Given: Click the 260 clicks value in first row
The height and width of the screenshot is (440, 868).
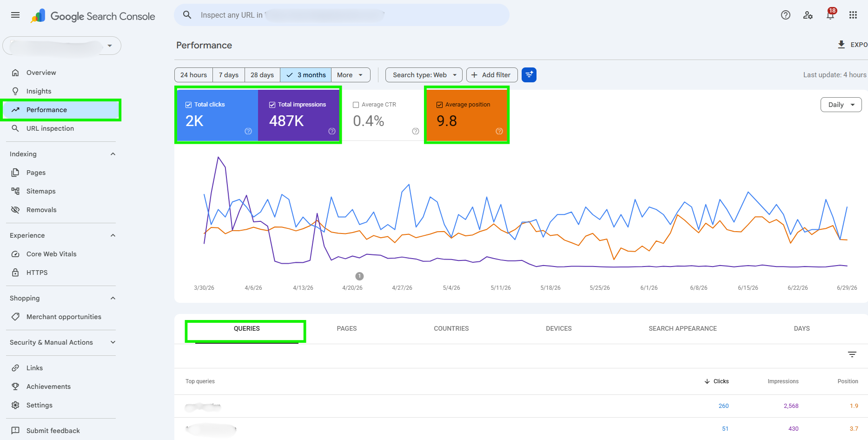Looking at the screenshot, I should [x=723, y=406].
